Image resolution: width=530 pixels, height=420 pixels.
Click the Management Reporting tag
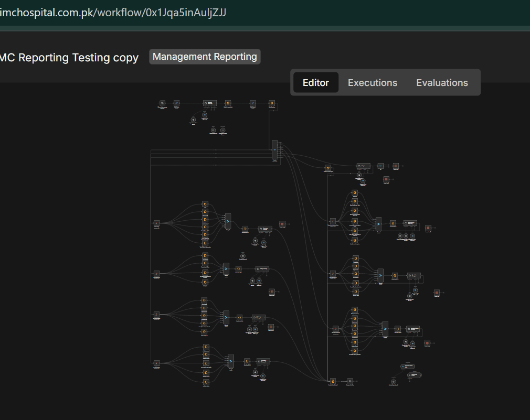point(205,57)
